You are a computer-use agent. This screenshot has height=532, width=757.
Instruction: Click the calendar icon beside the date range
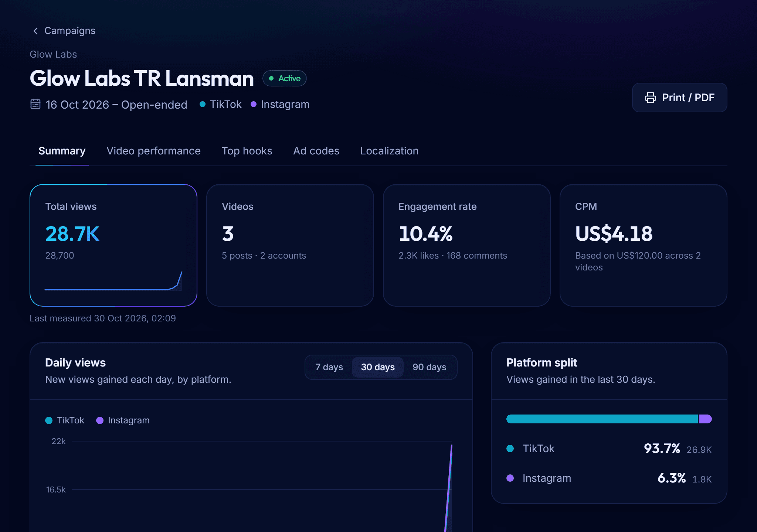pyautogui.click(x=35, y=104)
